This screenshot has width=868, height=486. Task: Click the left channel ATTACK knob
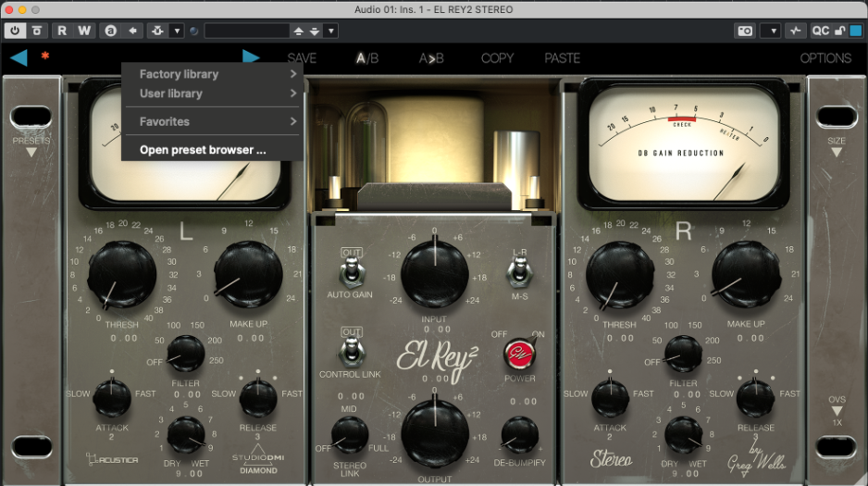[x=112, y=399]
